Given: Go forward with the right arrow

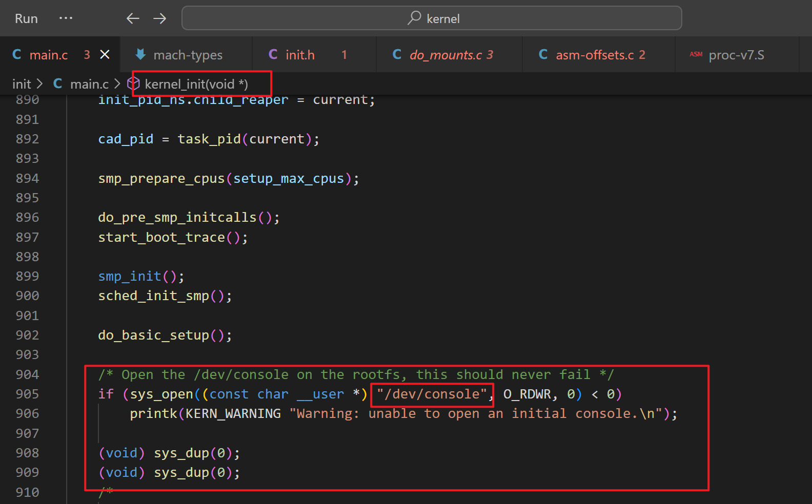Looking at the screenshot, I should pyautogui.click(x=160, y=18).
